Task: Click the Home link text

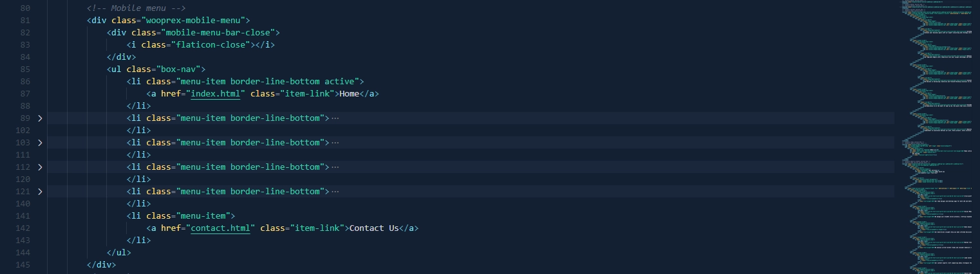Action: pyautogui.click(x=349, y=94)
